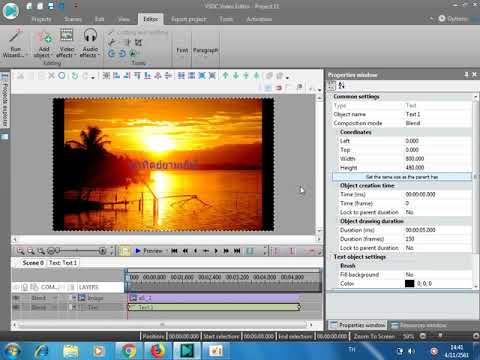Open the Options button
Viewport: 480px width, 360px height.
(x=453, y=19)
